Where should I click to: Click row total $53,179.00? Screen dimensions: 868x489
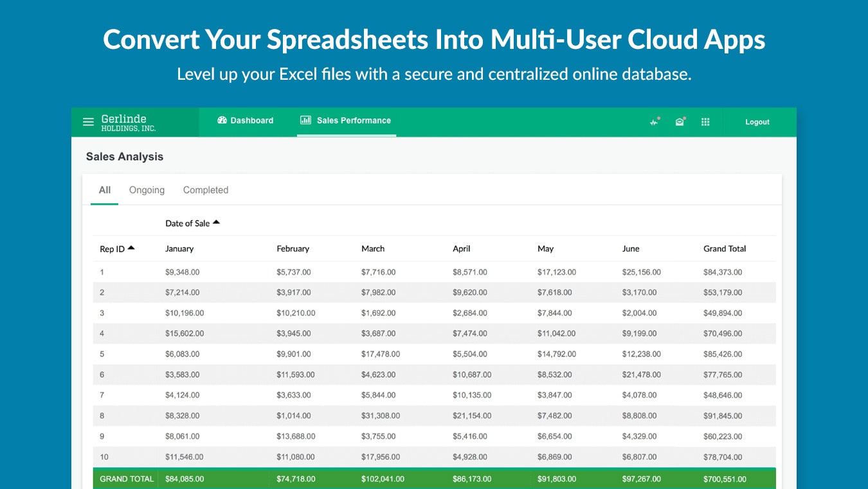(723, 292)
